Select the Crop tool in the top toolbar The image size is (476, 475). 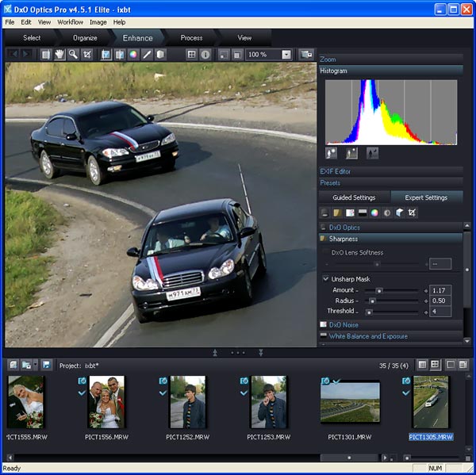86,55
